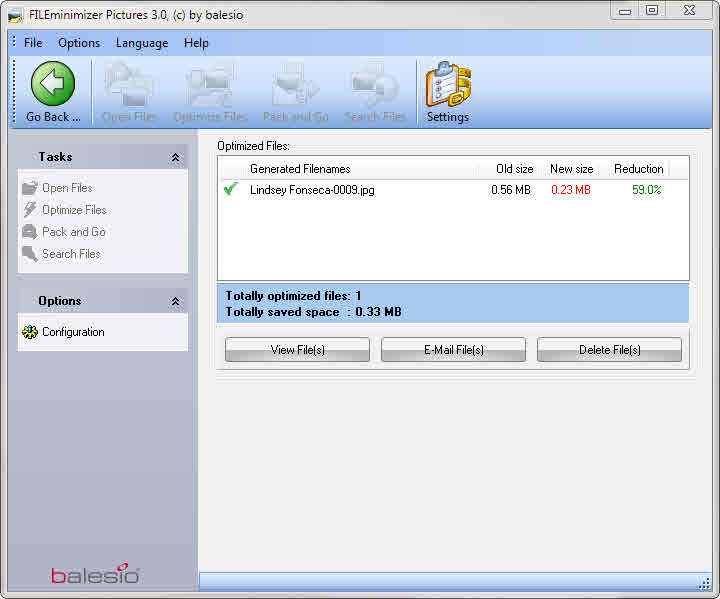This screenshot has height=599, width=720.
Task: Open the Help menu
Action: [x=196, y=43]
